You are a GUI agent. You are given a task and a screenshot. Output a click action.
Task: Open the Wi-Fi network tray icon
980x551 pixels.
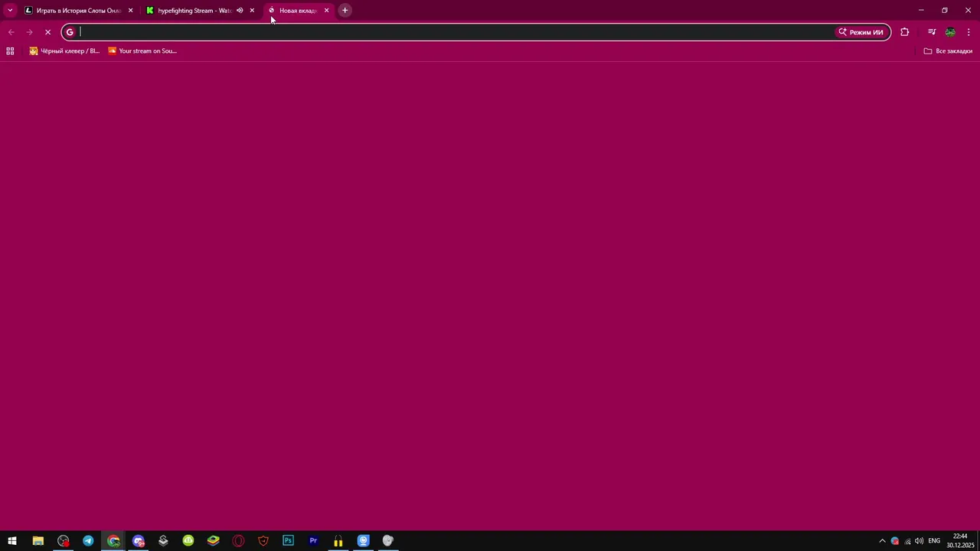click(907, 541)
